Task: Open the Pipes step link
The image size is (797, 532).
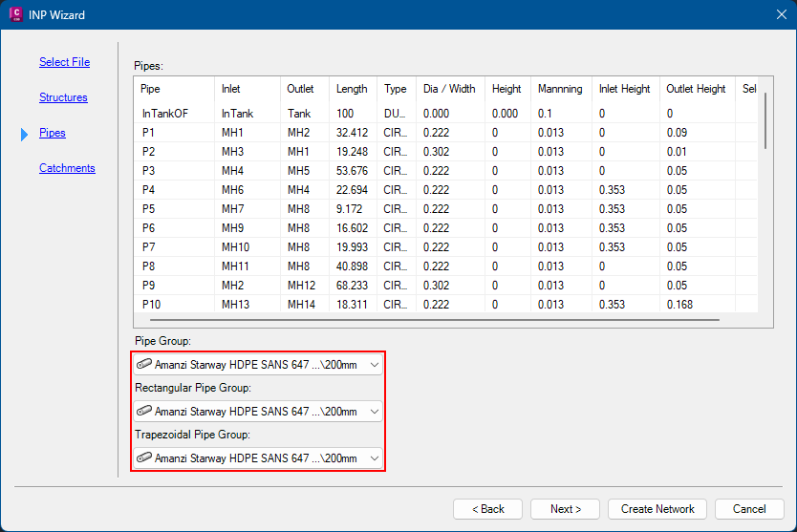Action: (53, 133)
